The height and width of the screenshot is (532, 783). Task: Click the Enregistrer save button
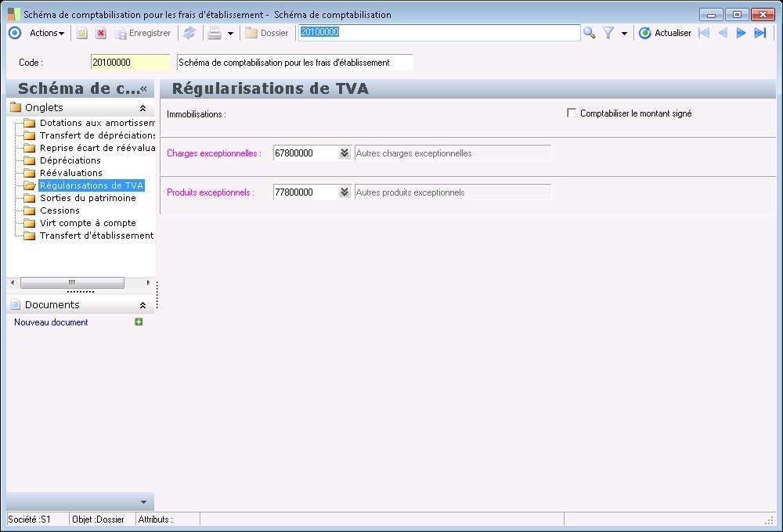pyautogui.click(x=143, y=34)
